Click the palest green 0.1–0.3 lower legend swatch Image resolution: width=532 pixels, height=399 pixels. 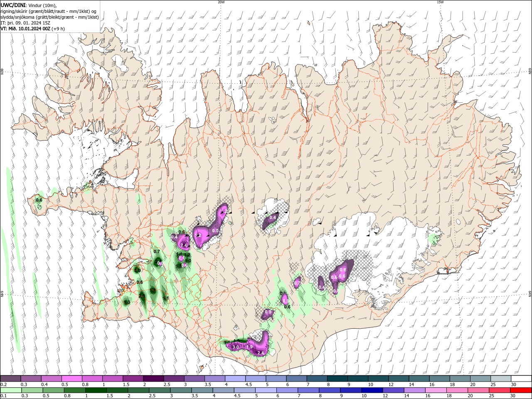click(11, 390)
